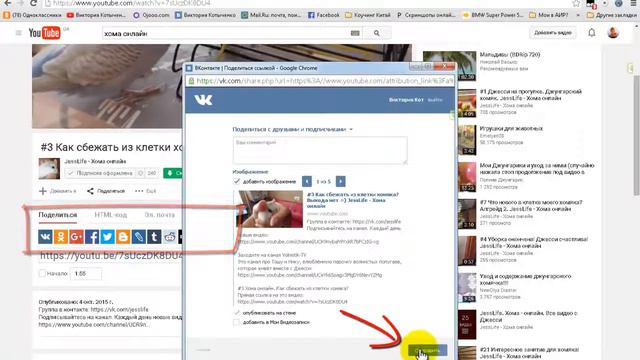
Task: Open Mail.Ru bookmark in bookmarks bar
Action: tap(271, 15)
